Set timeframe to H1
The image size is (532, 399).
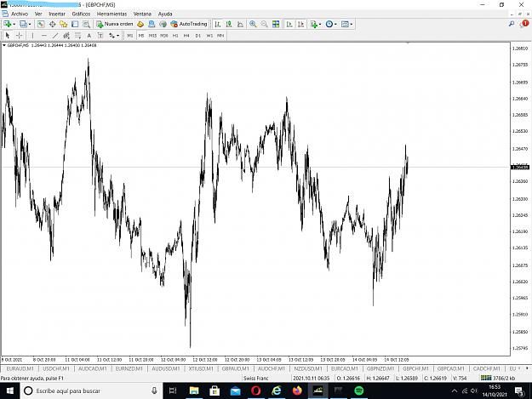pos(175,35)
